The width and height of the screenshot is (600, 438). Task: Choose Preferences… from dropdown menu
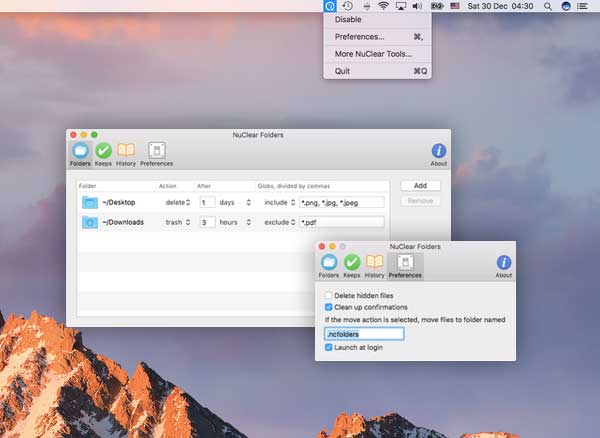pos(377,37)
